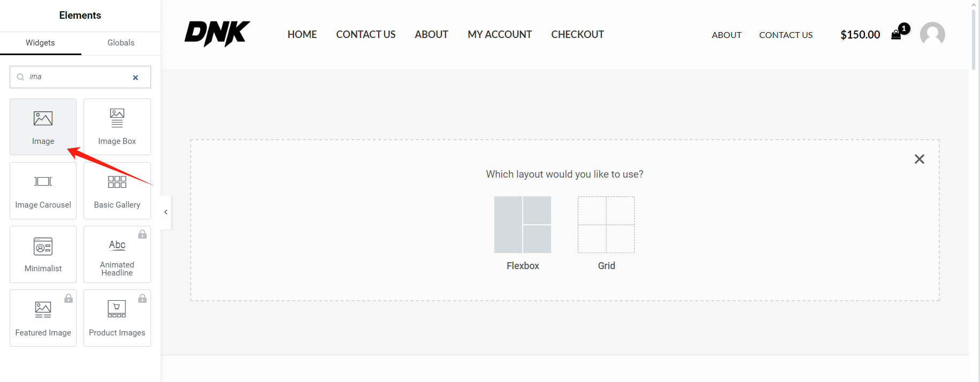Collapse the Elements panel
This screenshot has width=980, height=382.
166,212
